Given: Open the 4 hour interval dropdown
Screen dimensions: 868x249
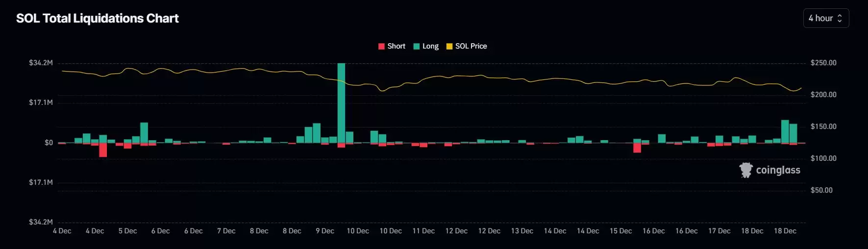Looking at the screenshot, I should coord(826,18).
